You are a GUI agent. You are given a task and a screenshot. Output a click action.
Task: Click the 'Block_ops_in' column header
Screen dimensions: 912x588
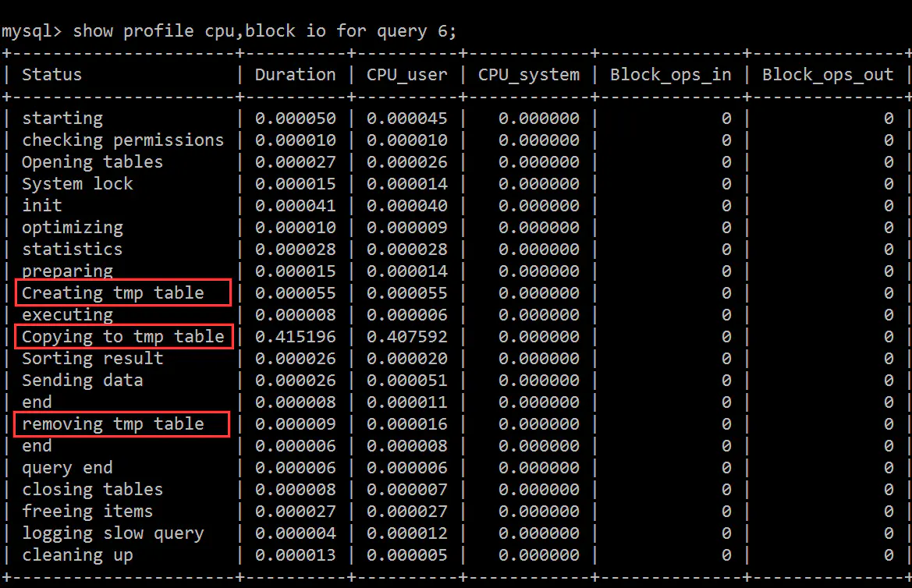click(x=669, y=74)
